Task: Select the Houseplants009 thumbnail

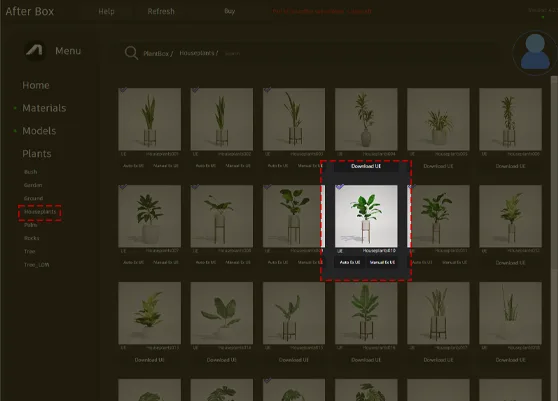Action: [x=294, y=216]
